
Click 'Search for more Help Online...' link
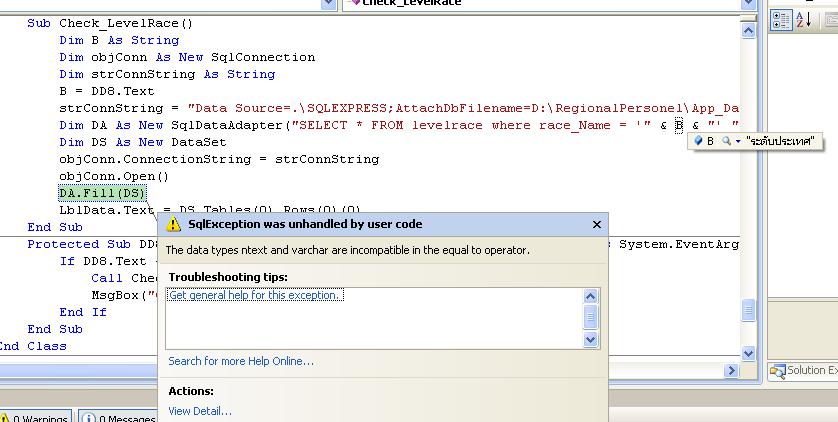pos(241,361)
